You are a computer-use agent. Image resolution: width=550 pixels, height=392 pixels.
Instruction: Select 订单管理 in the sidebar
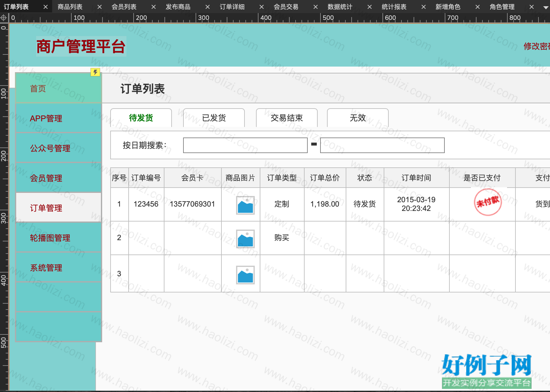pos(59,208)
